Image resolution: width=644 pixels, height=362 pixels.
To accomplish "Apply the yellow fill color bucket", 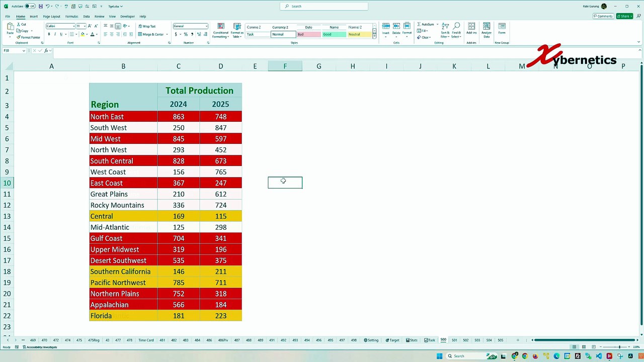I will point(83,34).
